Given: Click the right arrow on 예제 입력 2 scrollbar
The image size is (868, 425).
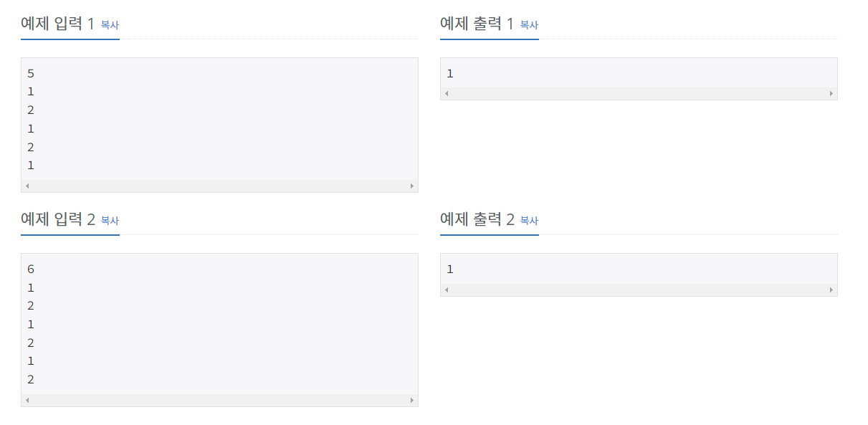Looking at the screenshot, I should point(411,399).
